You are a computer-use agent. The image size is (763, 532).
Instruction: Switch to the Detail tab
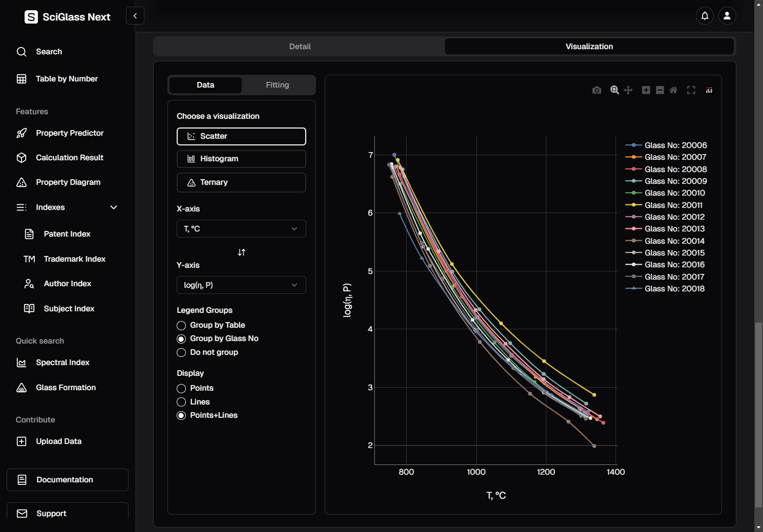pos(300,47)
